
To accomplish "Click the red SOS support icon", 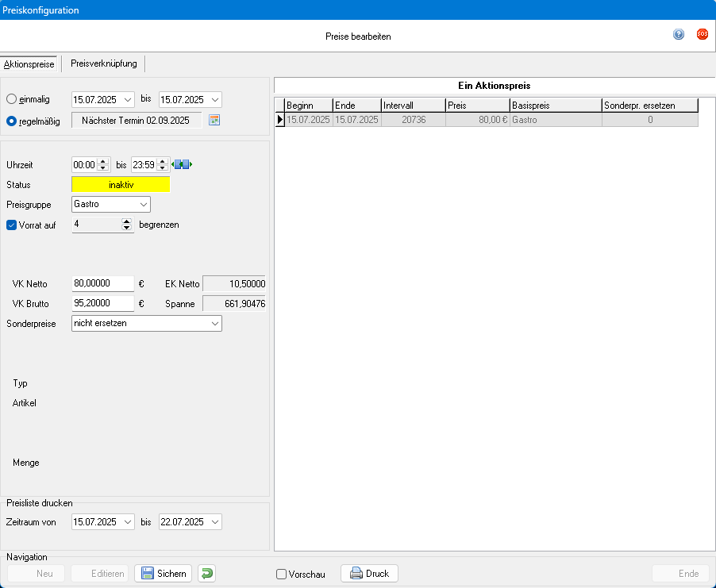I will coord(702,34).
